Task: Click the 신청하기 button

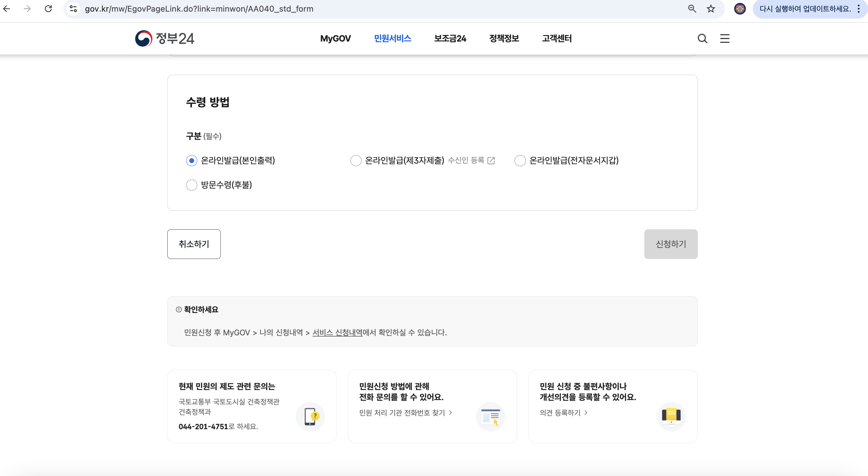Action: click(670, 244)
